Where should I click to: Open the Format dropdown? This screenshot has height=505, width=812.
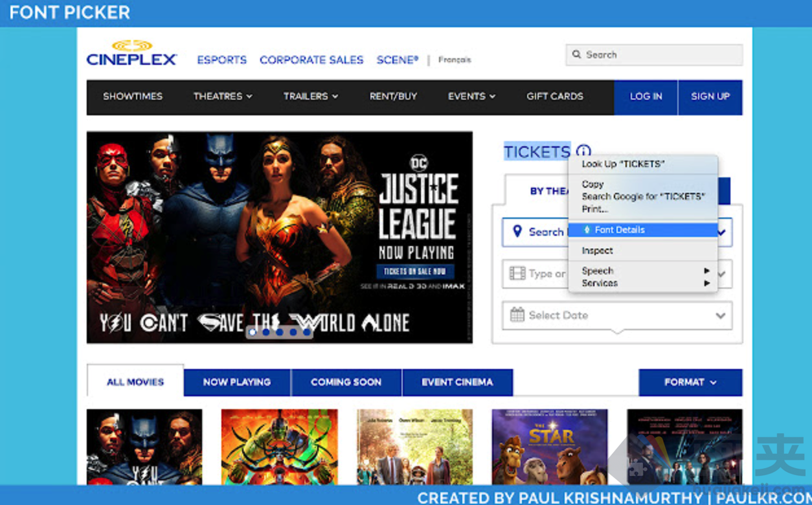tap(690, 383)
